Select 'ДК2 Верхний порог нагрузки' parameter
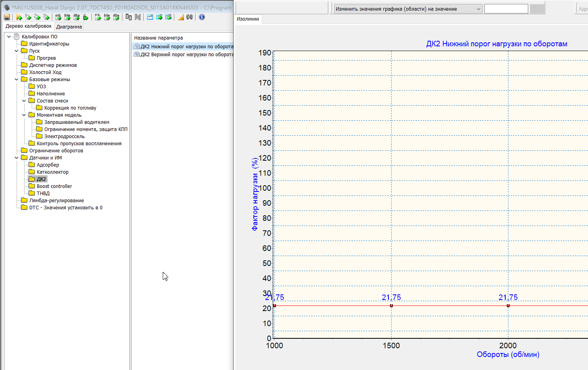The height and width of the screenshot is (370, 588). (x=186, y=55)
